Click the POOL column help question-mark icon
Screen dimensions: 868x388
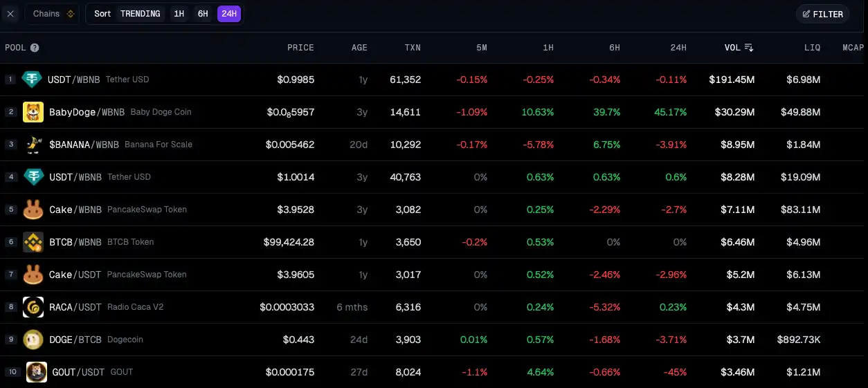tap(35, 48)
